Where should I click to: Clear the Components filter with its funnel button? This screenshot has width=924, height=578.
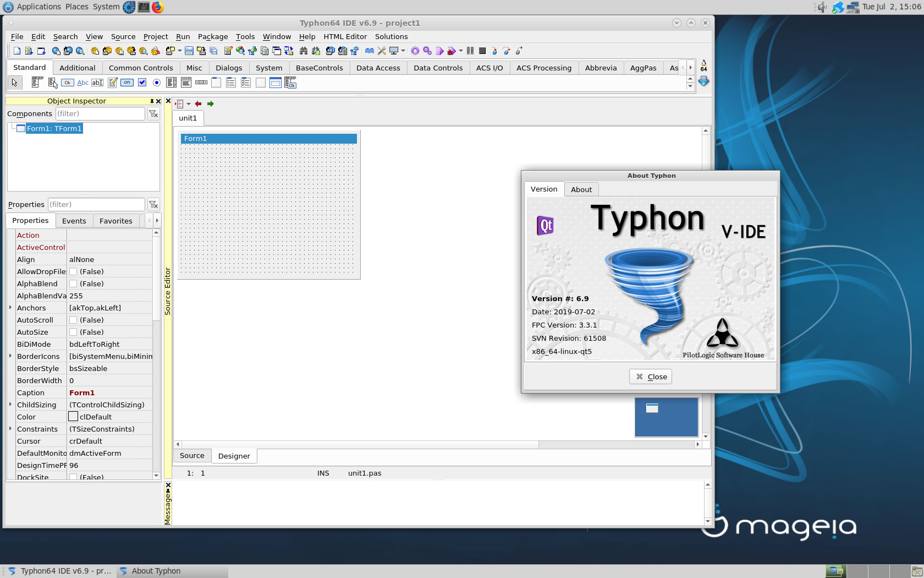153,113
